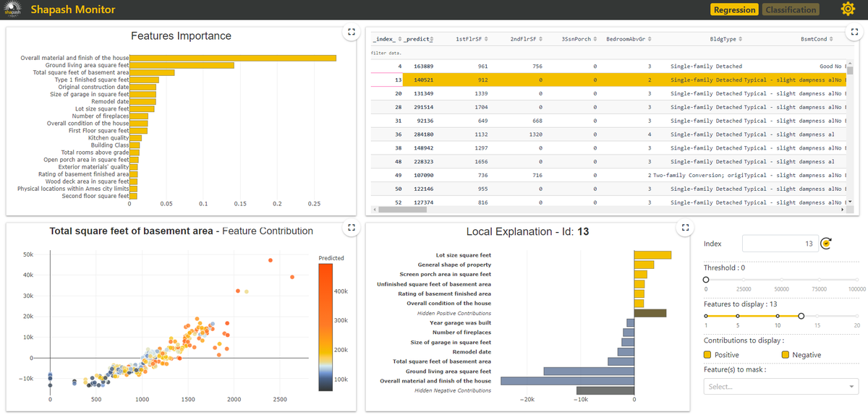Select table row with index 48

pos(609,162)
